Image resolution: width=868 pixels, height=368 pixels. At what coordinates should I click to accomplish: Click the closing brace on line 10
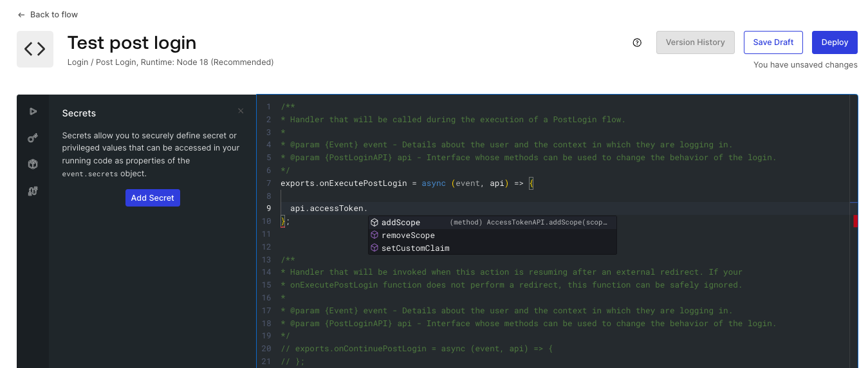pyautogui.click(x=283, y=221)
